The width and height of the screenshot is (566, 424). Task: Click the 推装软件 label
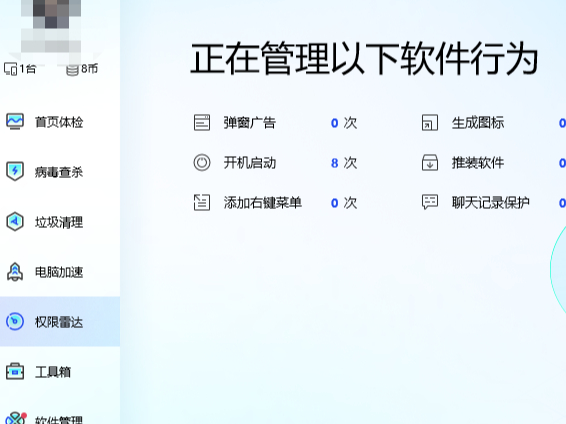point(478,163)
